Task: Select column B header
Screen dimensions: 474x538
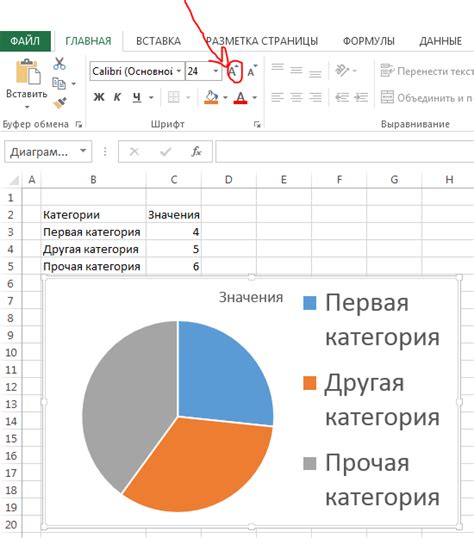Action: click(93, 179)
